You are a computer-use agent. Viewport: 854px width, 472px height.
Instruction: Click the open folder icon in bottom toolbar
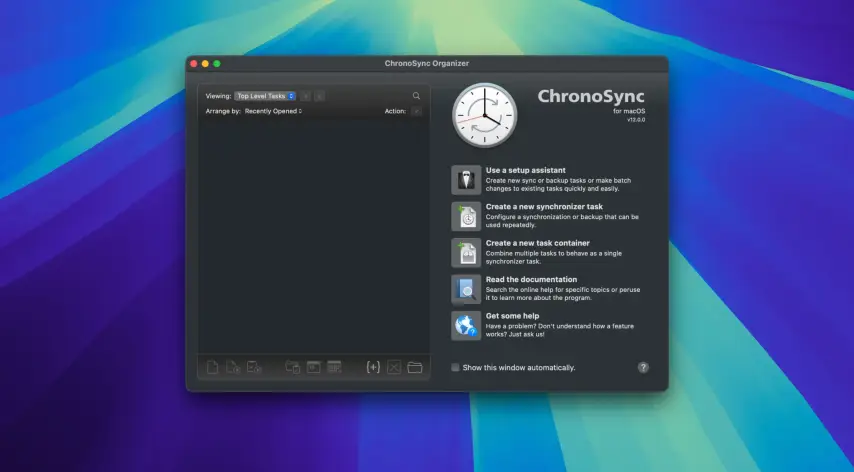(x=415, y=367)
